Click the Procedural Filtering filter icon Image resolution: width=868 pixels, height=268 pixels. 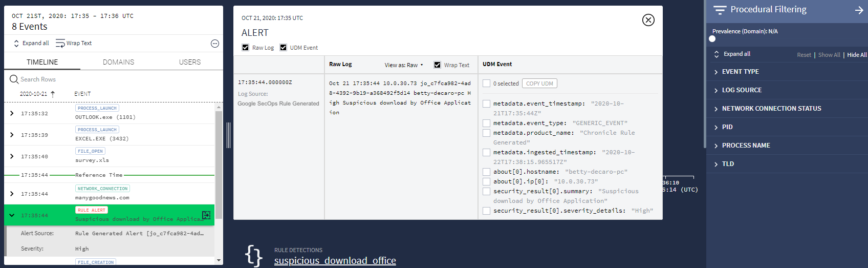[720, 10]
